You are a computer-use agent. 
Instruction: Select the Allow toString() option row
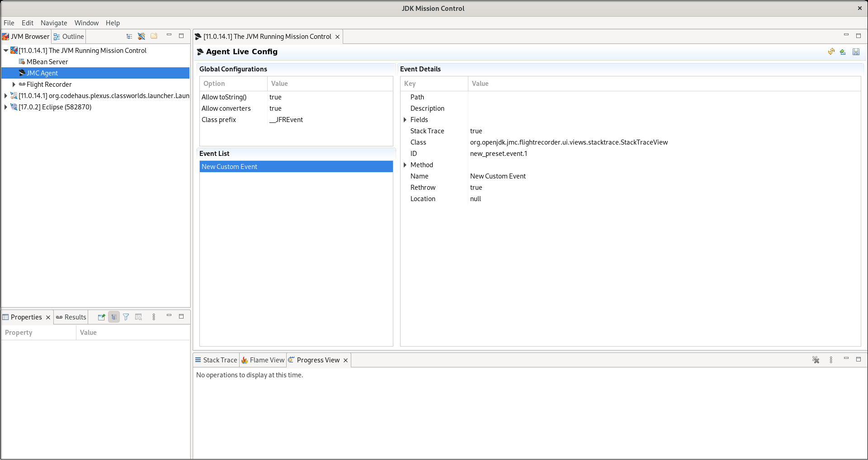pyautogui.click(x=296, y=97)
